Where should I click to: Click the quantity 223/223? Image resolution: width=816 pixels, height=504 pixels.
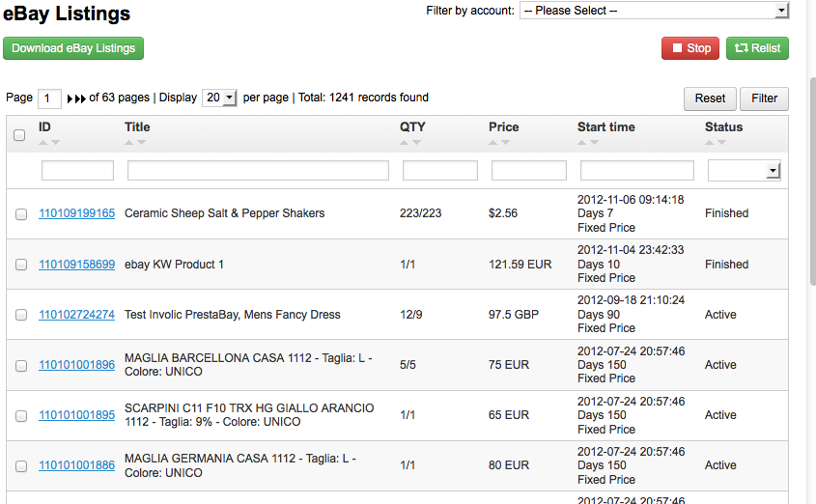(x=420, y=213)
